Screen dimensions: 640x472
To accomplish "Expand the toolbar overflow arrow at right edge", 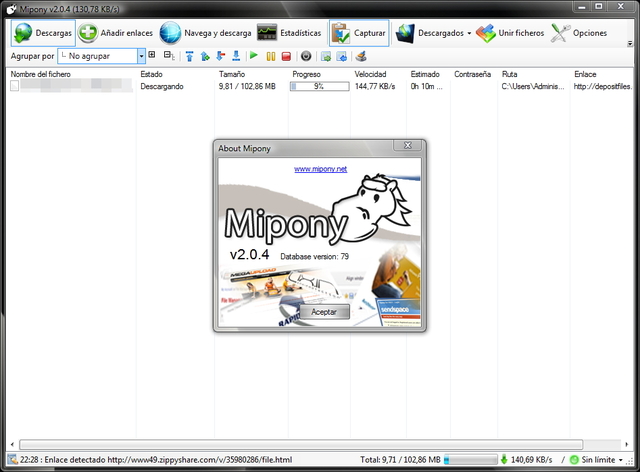I will (x=630, y=43).
